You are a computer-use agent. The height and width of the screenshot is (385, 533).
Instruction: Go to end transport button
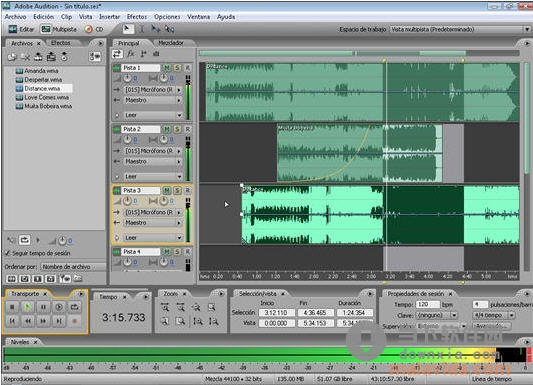(x=59, y=320)
